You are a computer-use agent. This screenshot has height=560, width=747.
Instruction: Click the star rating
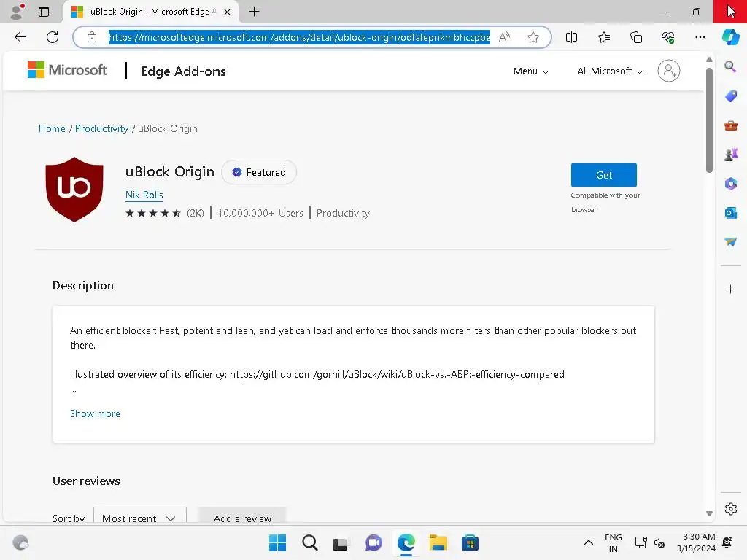click(153, 213)
